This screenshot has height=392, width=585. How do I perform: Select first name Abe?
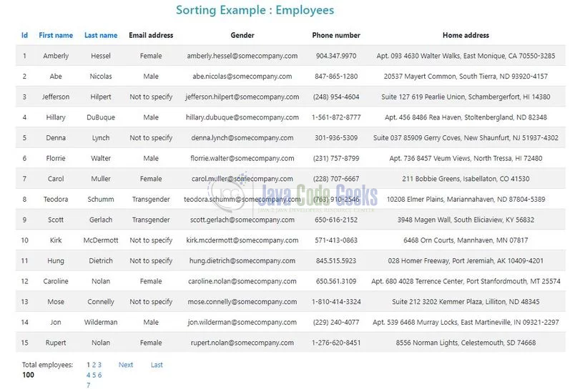click(56, 77)
